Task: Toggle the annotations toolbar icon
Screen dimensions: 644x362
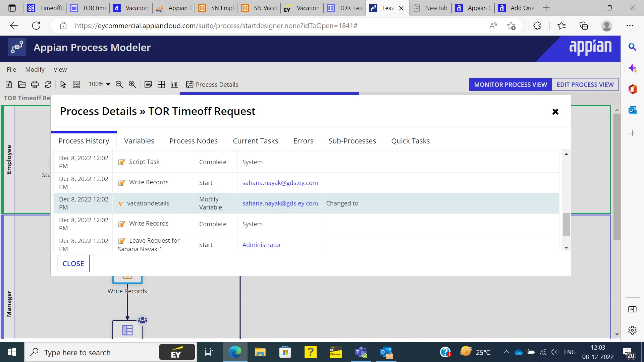Action: pos(148,84)
